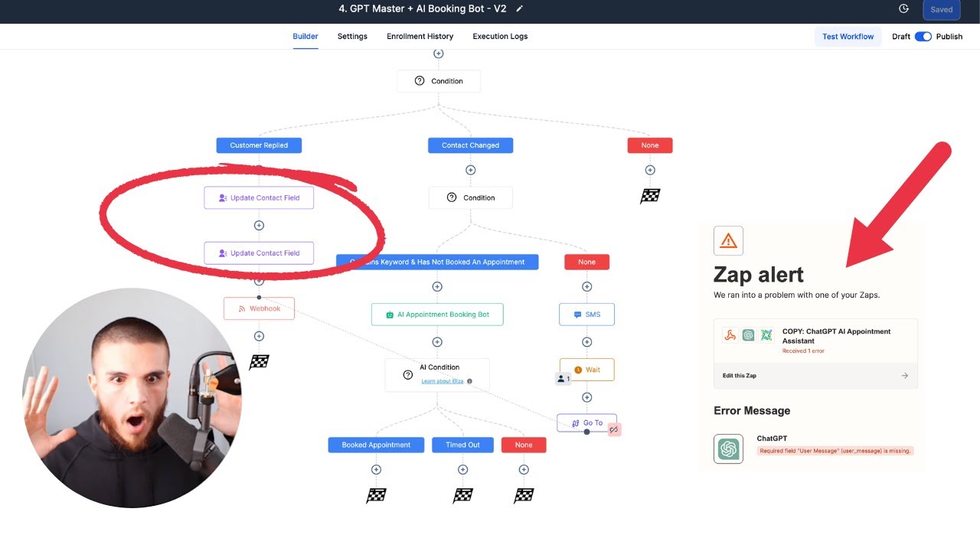Click webhook app icon in Zap card
The height and width of the screenshot is (551, 980).
(730, 335)
